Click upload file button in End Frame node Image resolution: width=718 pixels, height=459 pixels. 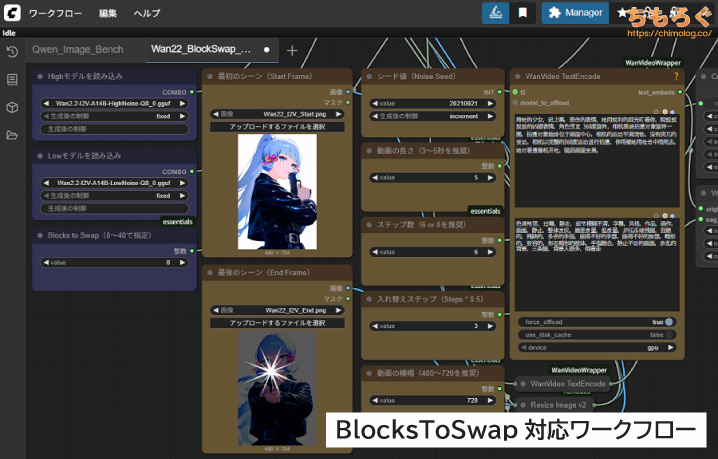[x=277, y=323]
